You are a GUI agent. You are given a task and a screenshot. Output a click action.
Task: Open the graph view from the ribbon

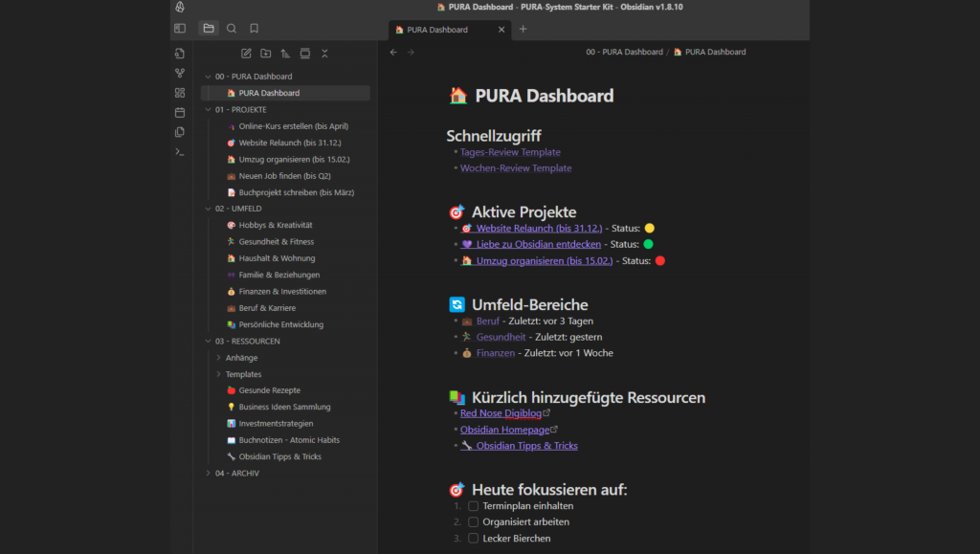[x=180, y=73]
